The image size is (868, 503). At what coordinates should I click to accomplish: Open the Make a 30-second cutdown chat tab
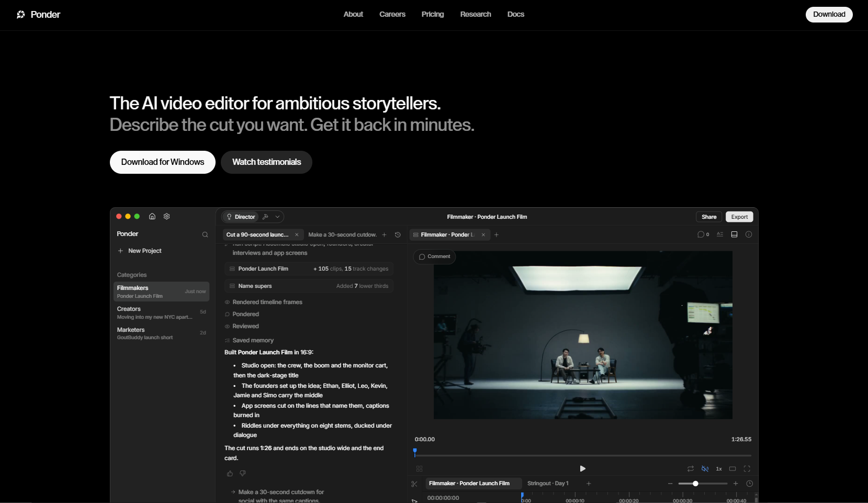[x=342, y=235]
